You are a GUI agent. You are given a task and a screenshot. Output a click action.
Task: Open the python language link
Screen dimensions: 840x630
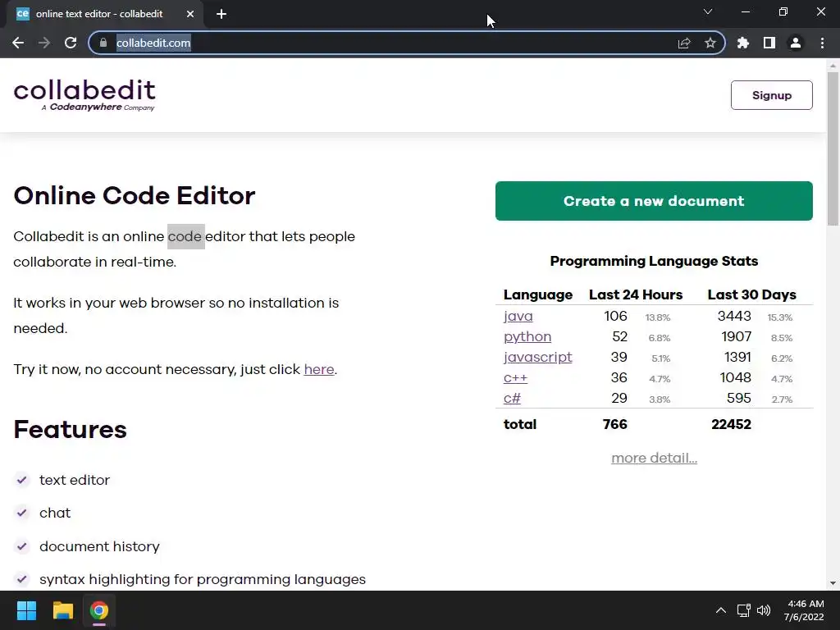(527, 336)
